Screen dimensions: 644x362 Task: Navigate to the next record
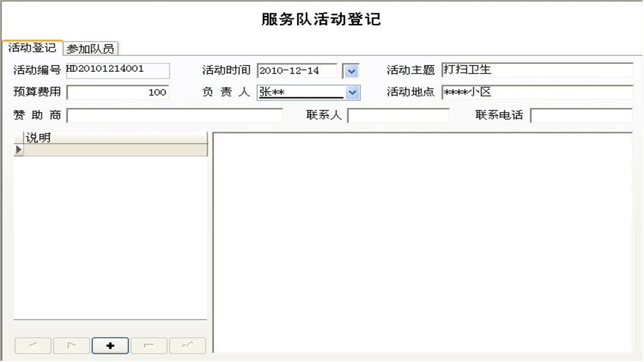pyautogui.click(x=71, y=345)
